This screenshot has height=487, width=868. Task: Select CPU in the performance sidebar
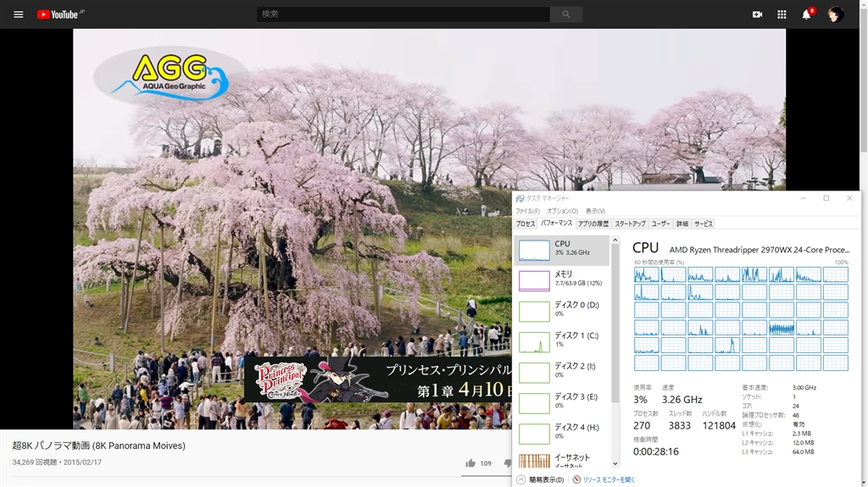point(562,250)
